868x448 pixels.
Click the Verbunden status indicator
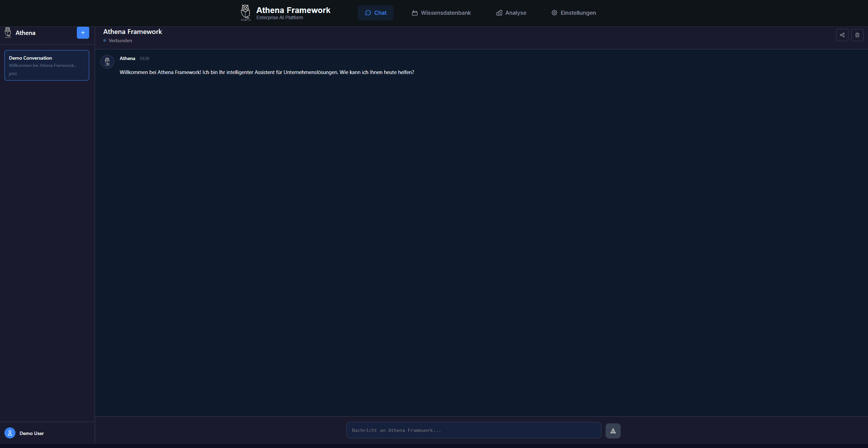[x=118, y=40]
